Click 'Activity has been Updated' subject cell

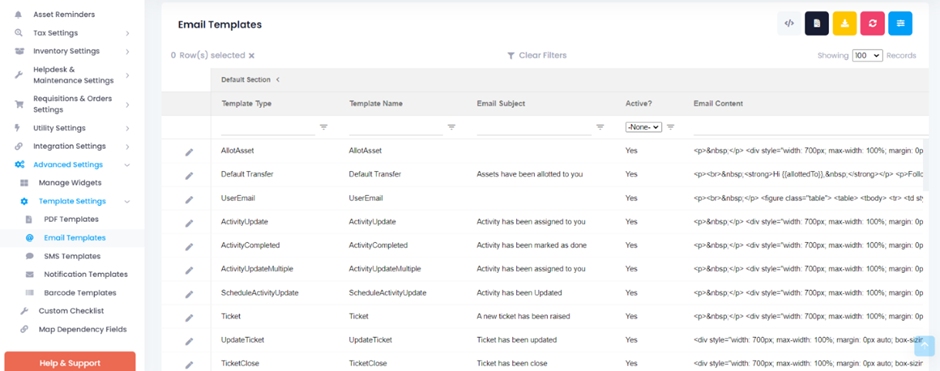point(519,292)
